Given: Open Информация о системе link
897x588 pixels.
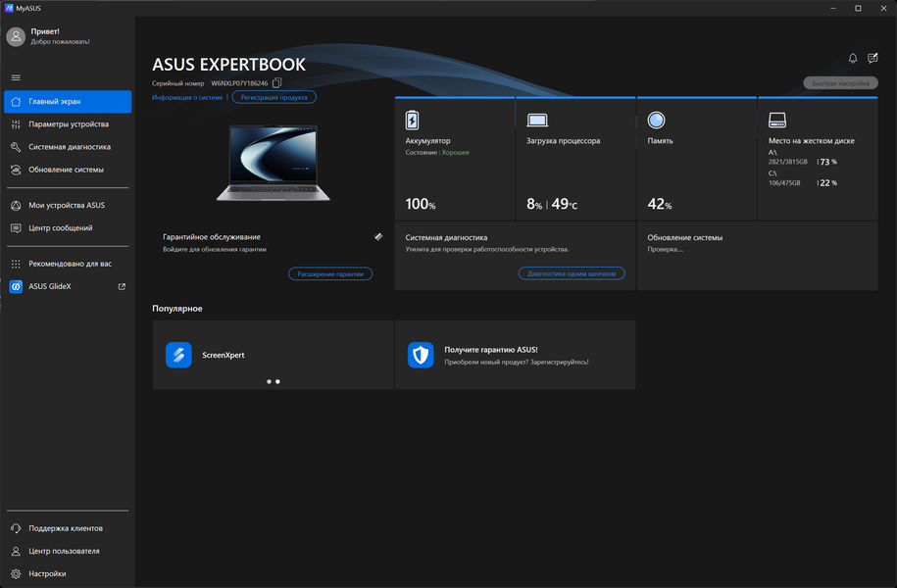Looking at the screenshot, I should pyautogui.click(x=187, y=98).
